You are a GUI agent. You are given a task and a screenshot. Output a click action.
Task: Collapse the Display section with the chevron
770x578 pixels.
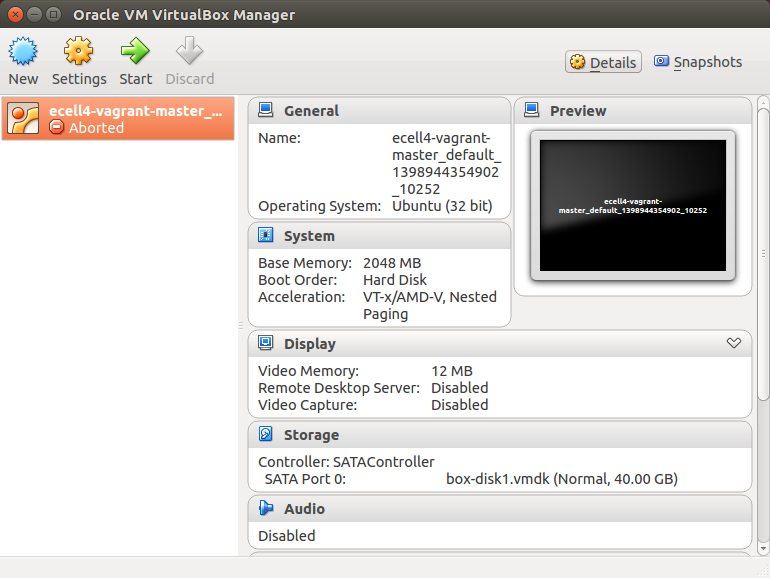(734, 343)
